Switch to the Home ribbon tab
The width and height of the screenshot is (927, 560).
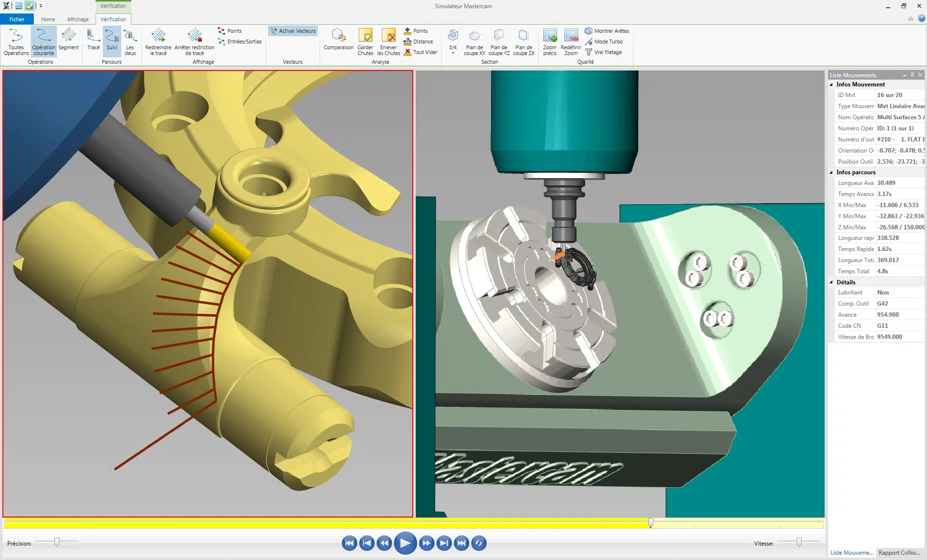click(x=48, y=19)
